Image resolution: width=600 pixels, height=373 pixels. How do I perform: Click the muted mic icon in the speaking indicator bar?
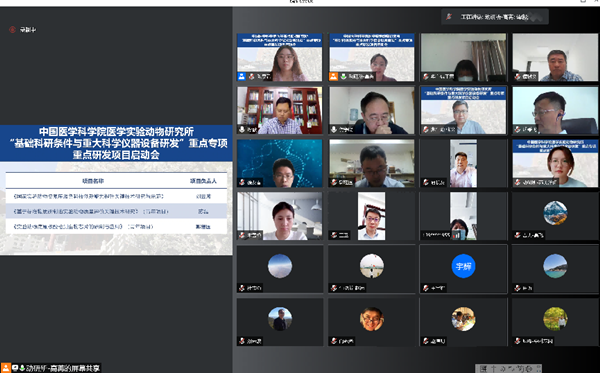tap(449, 17)
